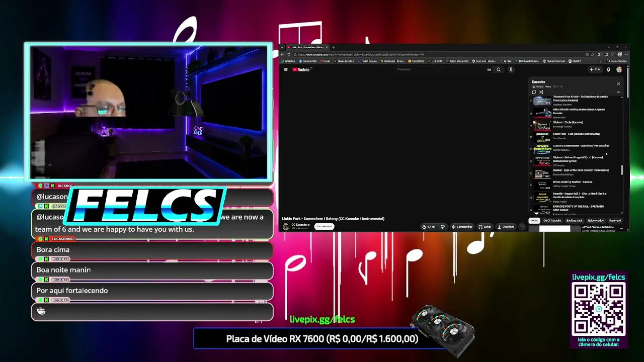This screenshot has width=644, height=362.
Task: Open the PayPal Resumo bookmark
Action: [367, 61]
